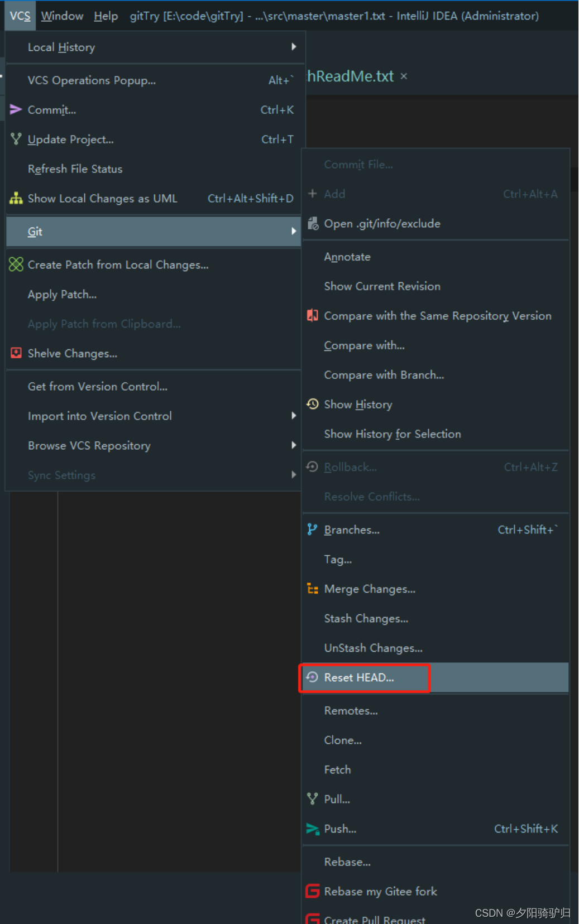The width and height of the screenshot is (579, 924).
Task: Click the Rollback icon
Action: coord(313,466)
